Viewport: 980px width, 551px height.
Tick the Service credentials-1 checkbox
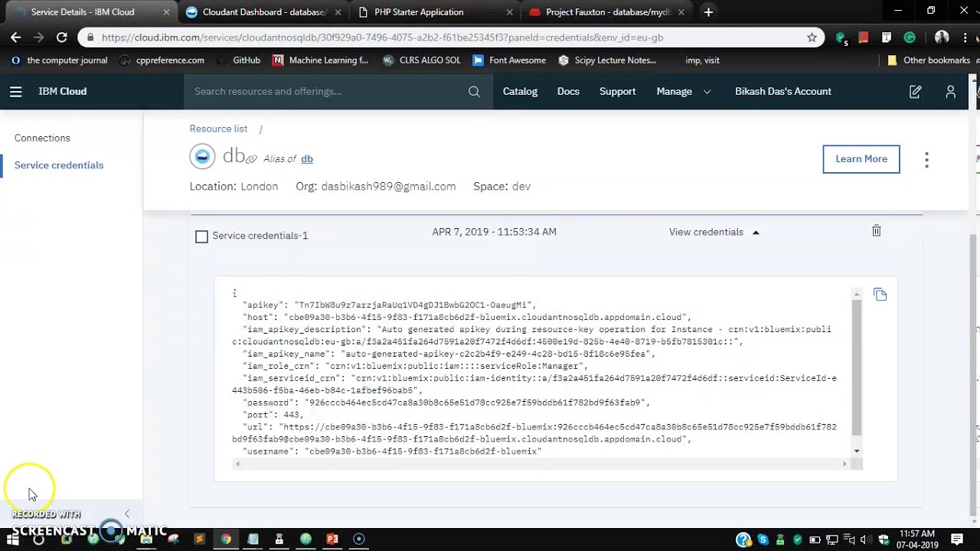[201, 236]
